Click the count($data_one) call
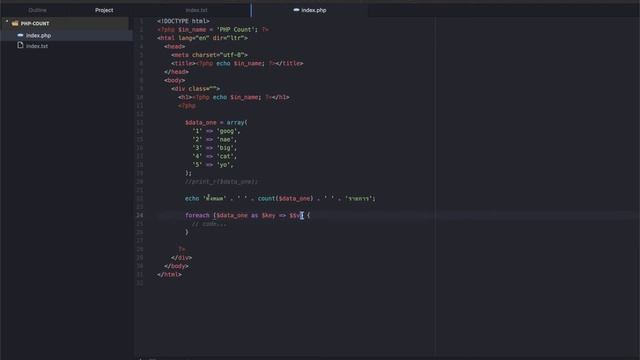640x360 pixels. (x=286, y=198)
